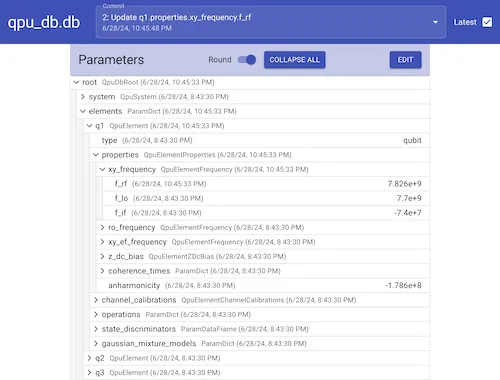Viewport: 500px width, 380px height.
Task: Click the QpuDbRoot type label
Action: click(120, 82)
